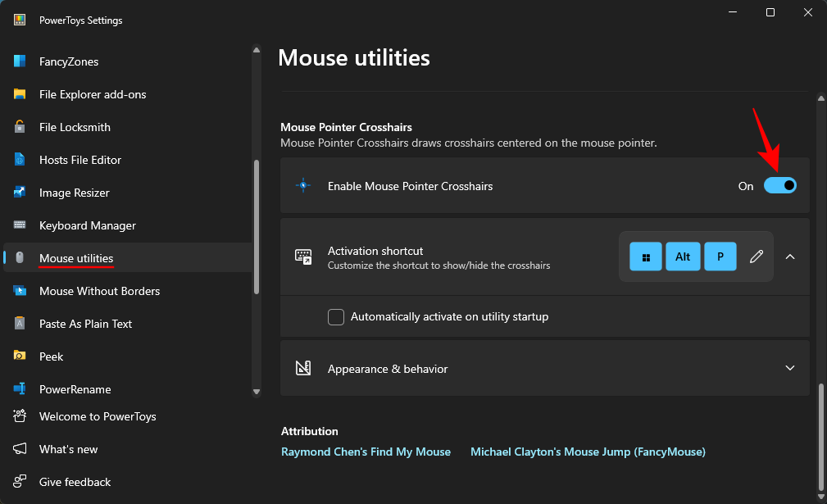This screenshot has height=504, width=827.
Task: Click the Mouse Pointer Crosshairs heading
Action: pos(346,127)
